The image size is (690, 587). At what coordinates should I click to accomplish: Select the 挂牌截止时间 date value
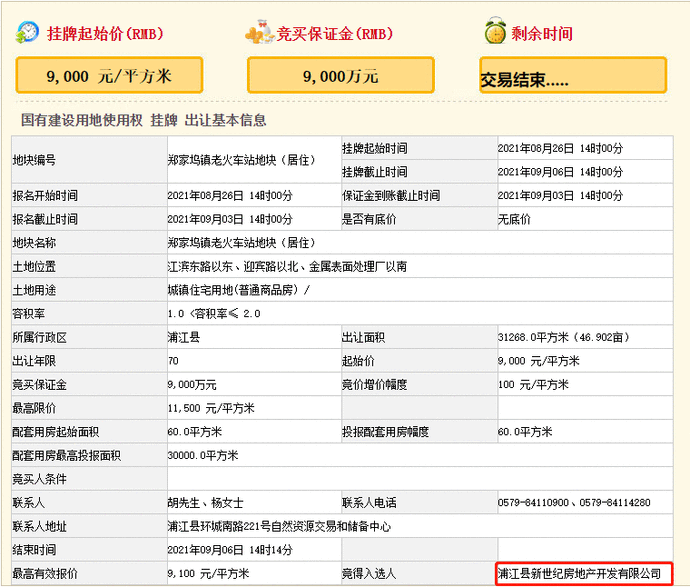click(x=560, y=172)
